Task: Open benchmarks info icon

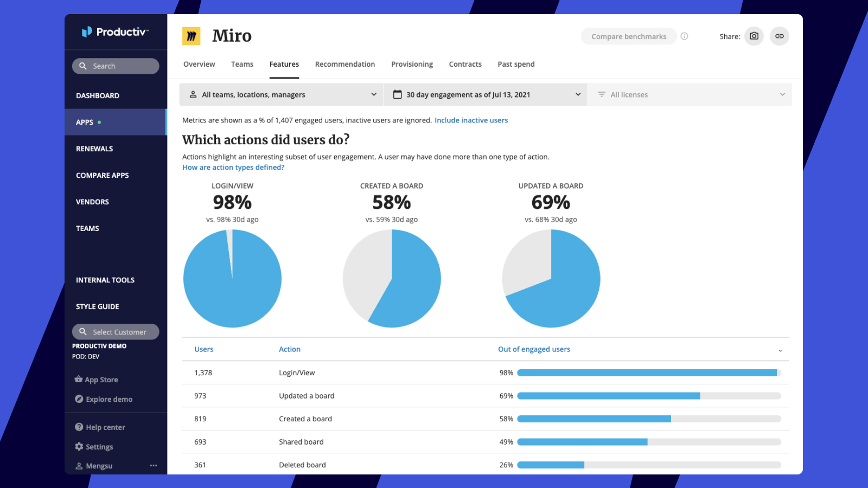Action: point(684,36)
